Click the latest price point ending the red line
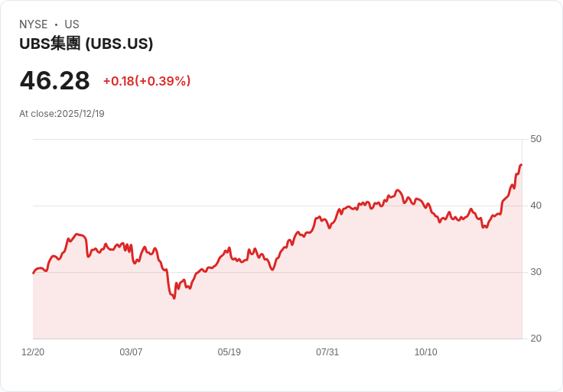563x392 pixels. 522,164
